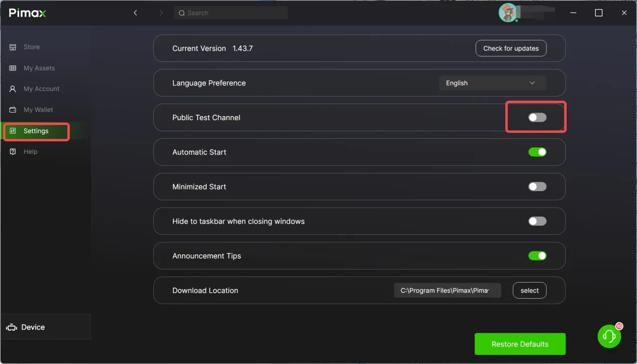The height and width of the screenshot is (364, 637).
Task: Click the user profile avatar
Action: click(507, 13)
